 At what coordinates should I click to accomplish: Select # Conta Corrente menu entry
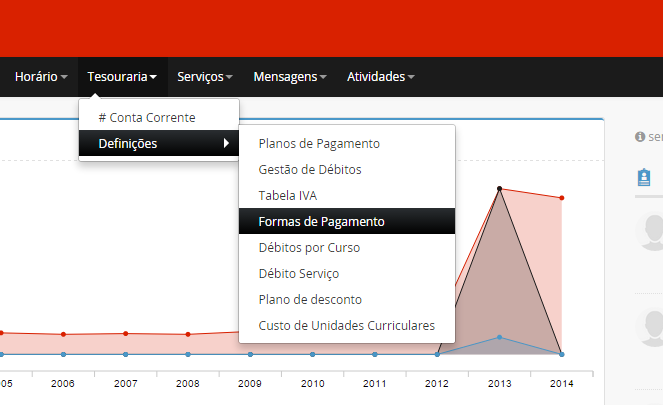[x=146, y=117]
